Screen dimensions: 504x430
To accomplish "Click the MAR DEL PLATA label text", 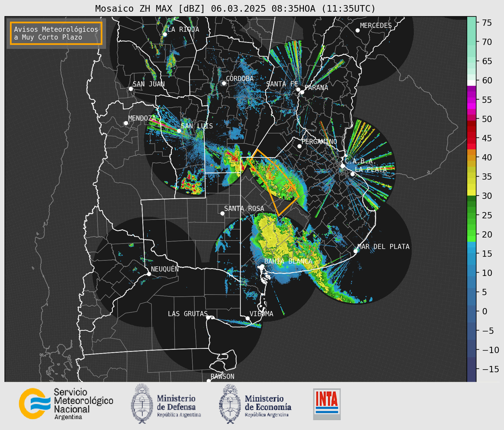I will pyautogui.click(x=383, y=247).
